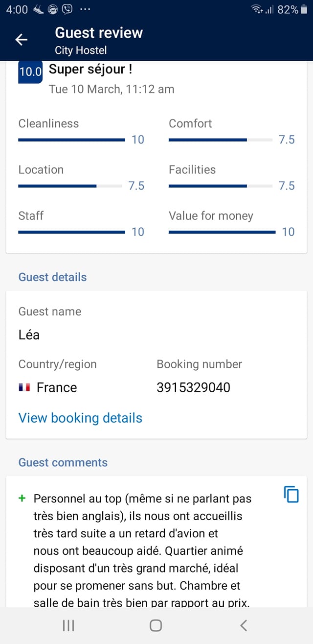This screenshot has height=644, width=313.
Task: Tap the back arrow in header
Action: point(22,40)
